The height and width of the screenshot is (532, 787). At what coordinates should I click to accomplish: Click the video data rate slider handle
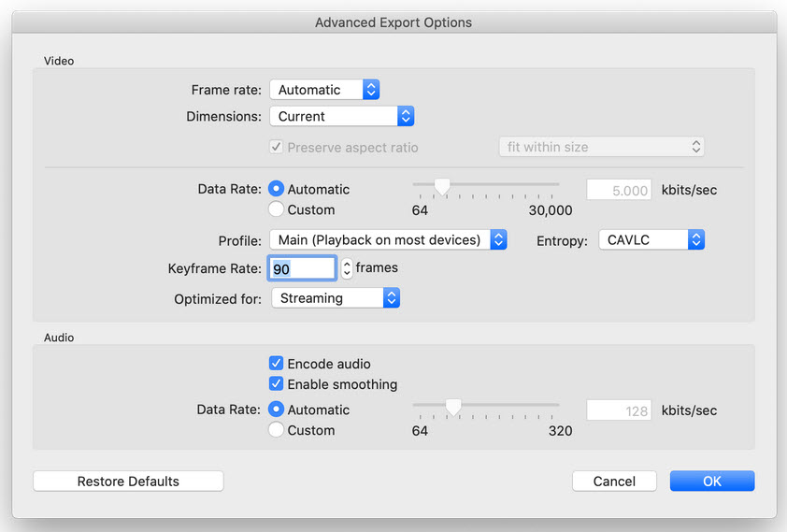[442, 188]
